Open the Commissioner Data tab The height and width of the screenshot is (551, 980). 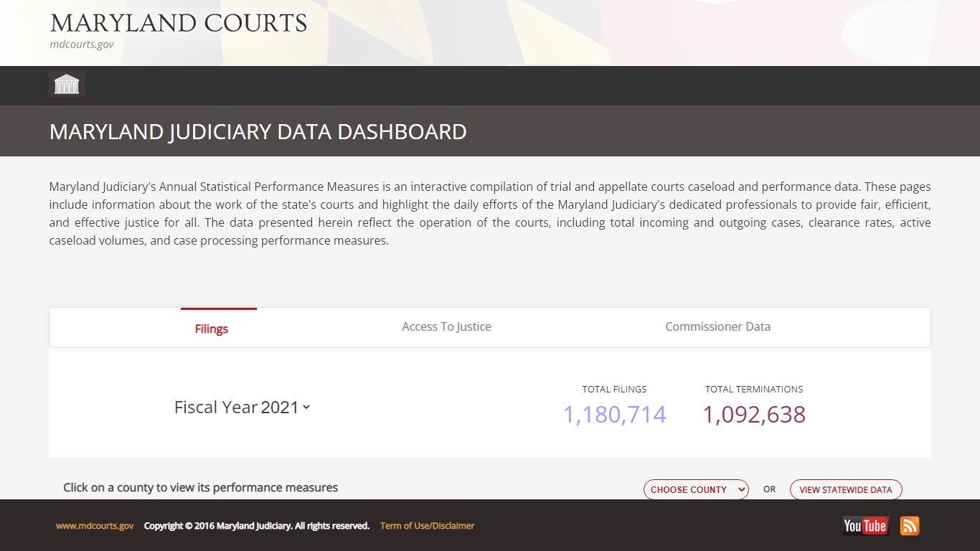tap(717, 326)
